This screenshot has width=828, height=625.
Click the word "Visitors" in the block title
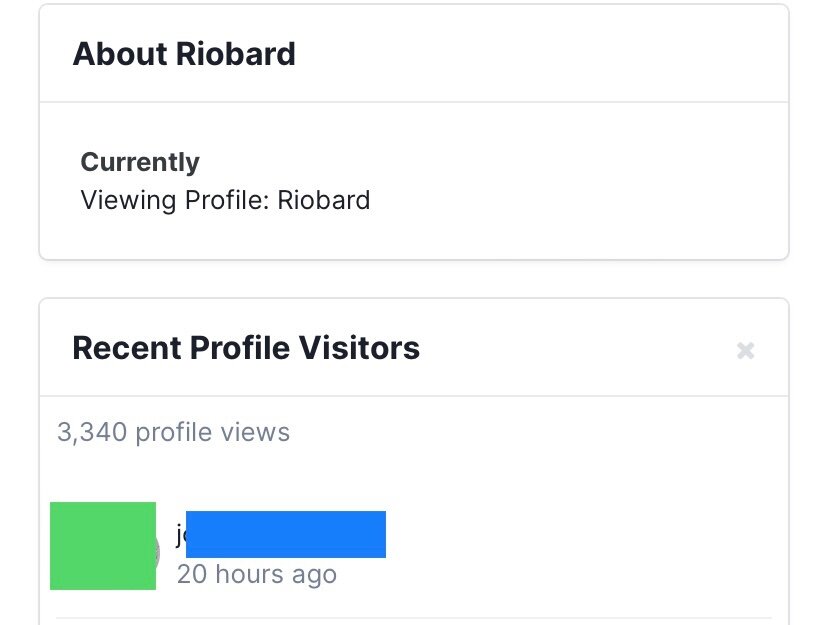[x=359, y=348]
